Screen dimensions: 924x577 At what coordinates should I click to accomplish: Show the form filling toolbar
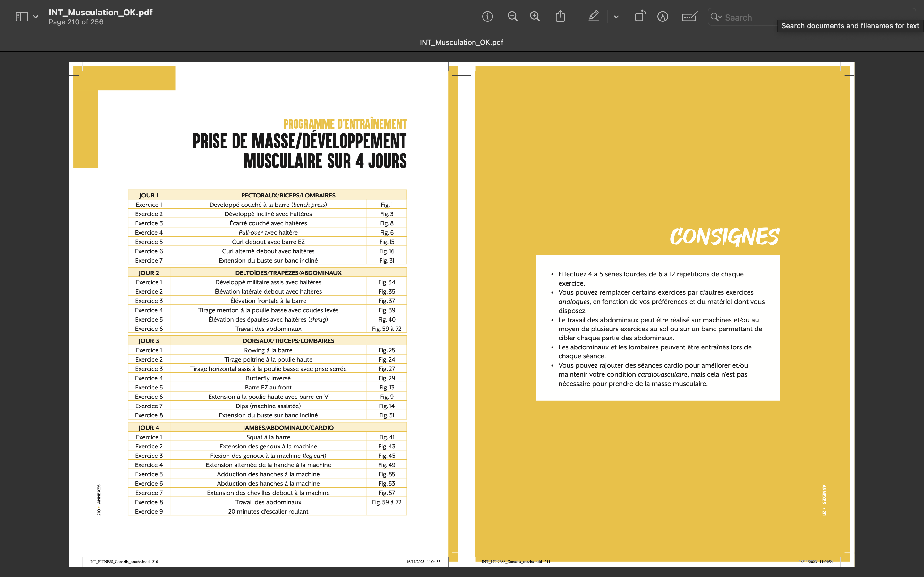689,17
